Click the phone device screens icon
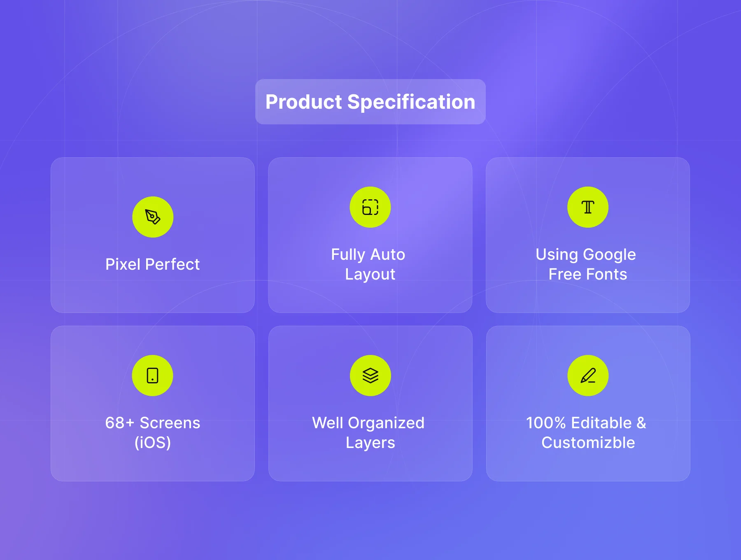Screen dimensions: 741x560 coord(152,376)
